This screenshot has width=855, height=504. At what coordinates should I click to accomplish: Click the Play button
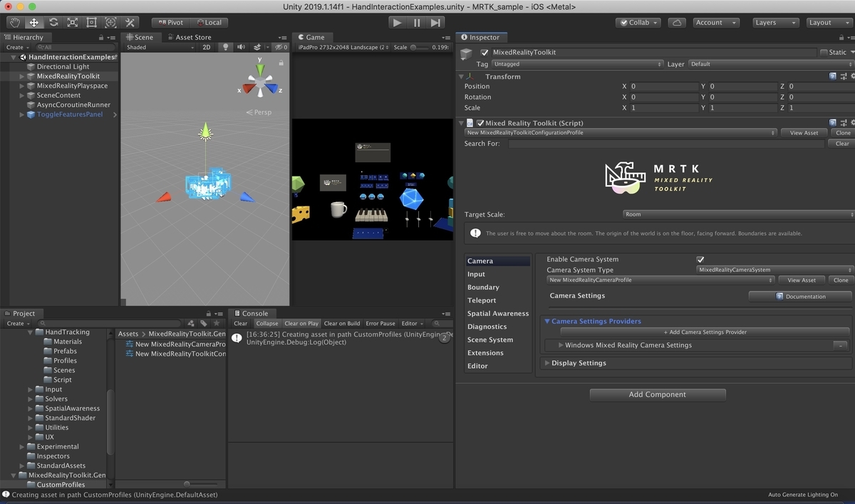click(398, 23)
